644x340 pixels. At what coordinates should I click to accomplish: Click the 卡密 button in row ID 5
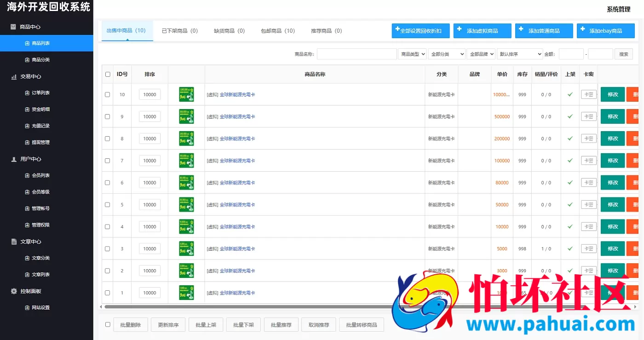(x=589, y=205)
